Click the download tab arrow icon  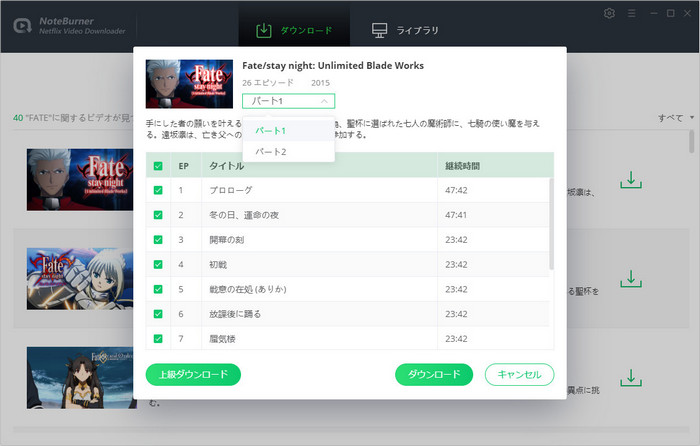(264, 30)
